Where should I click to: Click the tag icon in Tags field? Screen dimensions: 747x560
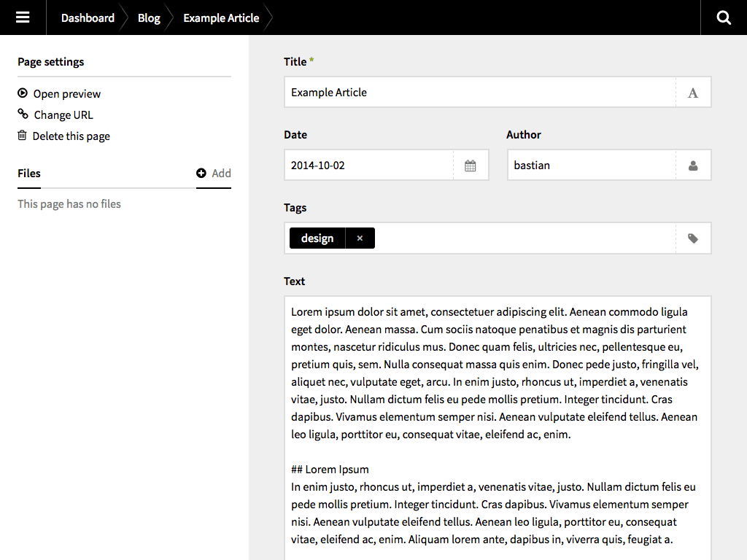[693, 238]
